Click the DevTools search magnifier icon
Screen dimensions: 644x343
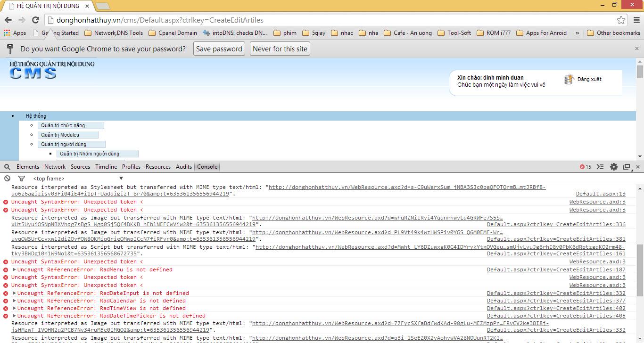click(x=7, y=167)
